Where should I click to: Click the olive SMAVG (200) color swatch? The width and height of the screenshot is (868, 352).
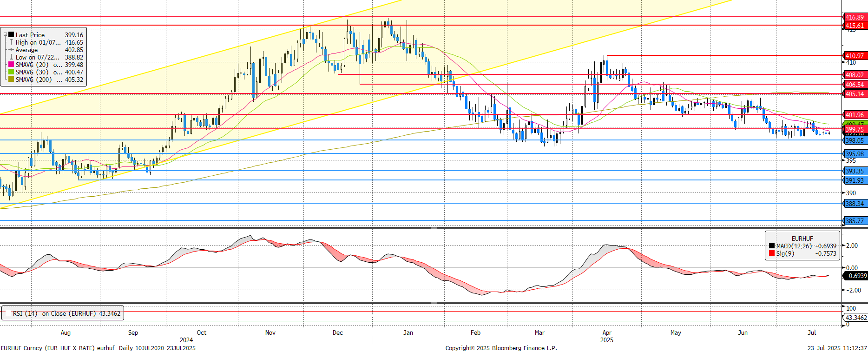tap(11, 80)
